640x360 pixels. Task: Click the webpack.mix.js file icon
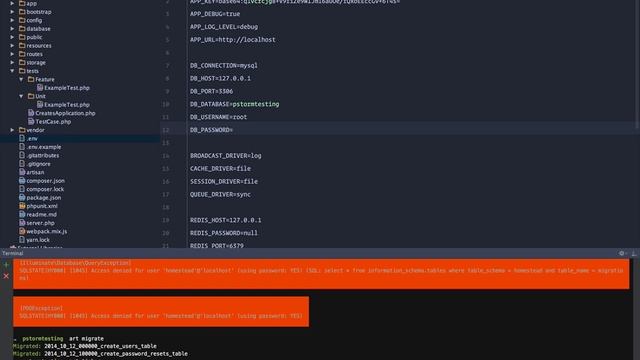pyautogui.click(x=22, y=231)
